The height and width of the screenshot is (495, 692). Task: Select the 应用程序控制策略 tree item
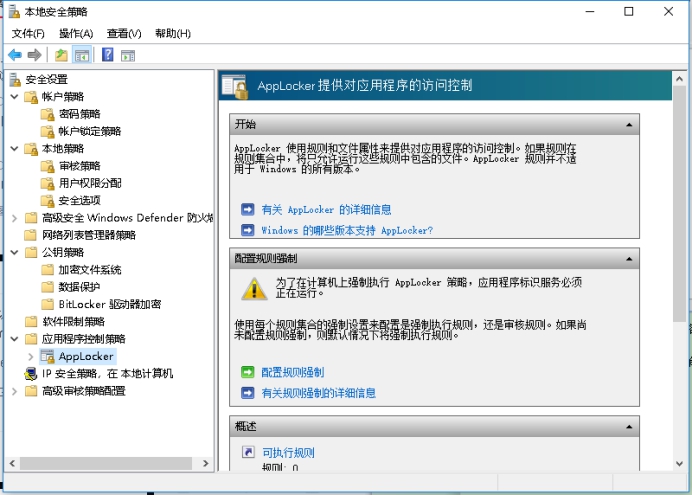83,339
